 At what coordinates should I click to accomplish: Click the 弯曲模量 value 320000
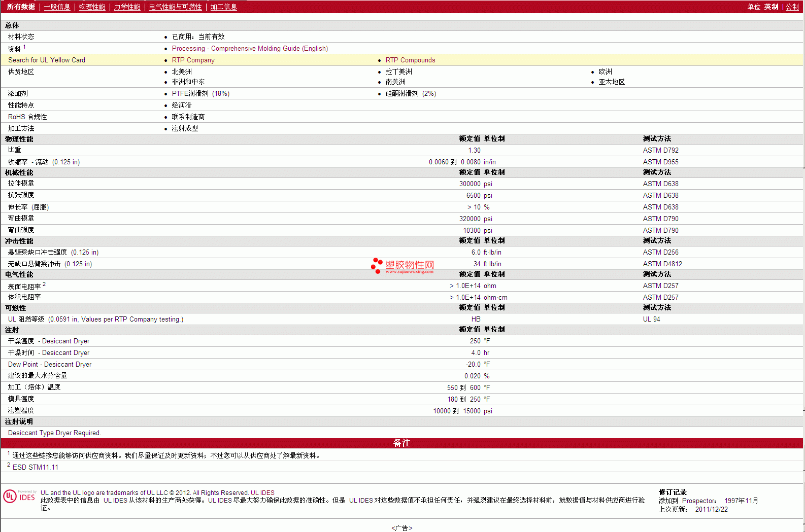point(470,219)
